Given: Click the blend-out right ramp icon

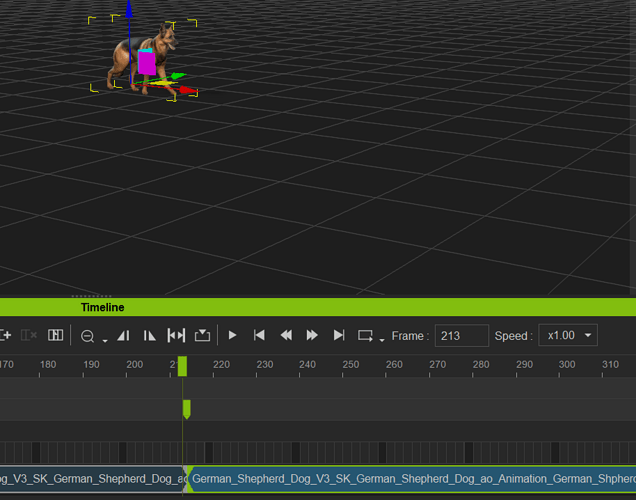Looking at the screenshot, I should point(149,336).
